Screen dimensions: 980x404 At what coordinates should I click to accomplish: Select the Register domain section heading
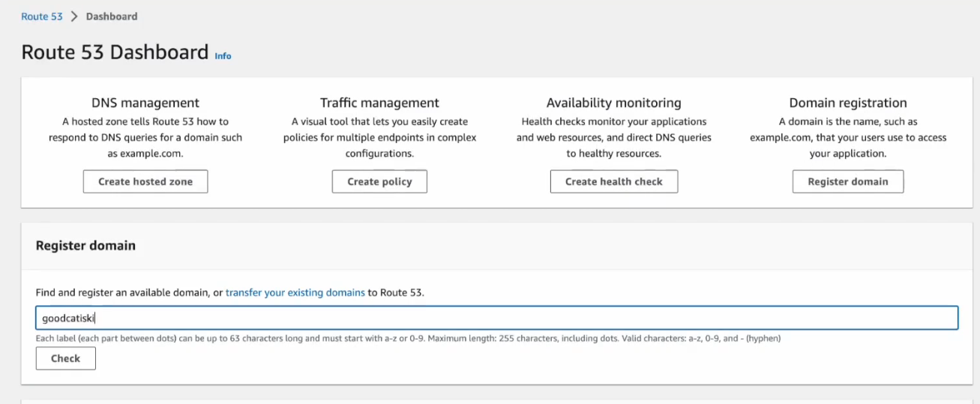click(85, 245)
